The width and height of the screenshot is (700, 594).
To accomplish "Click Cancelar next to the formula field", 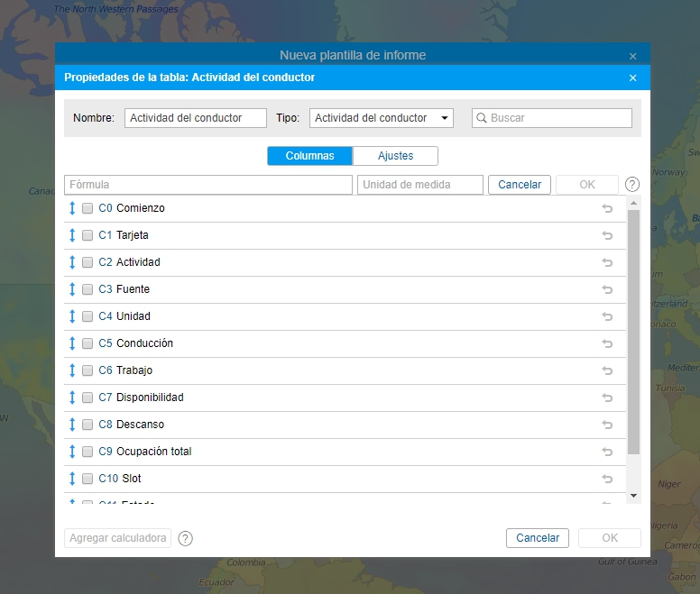I will click(x=520, y=185).
